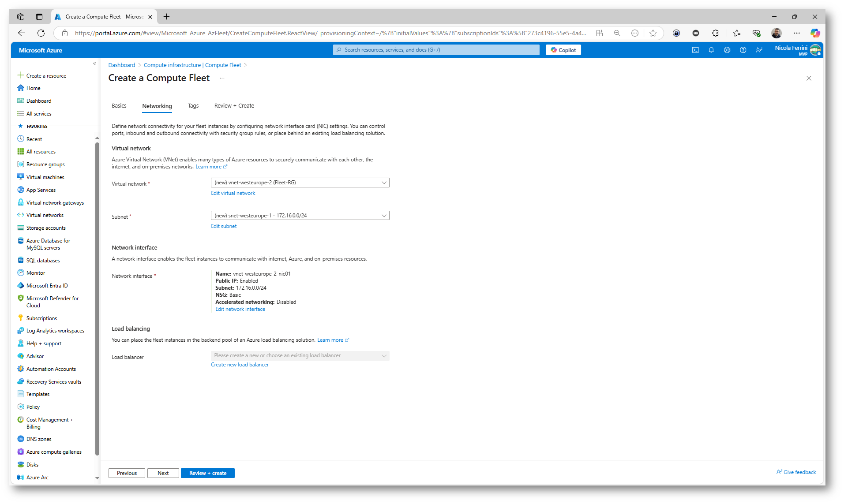Select the Networking tab

pyautogui.click(x=157, y=106)
